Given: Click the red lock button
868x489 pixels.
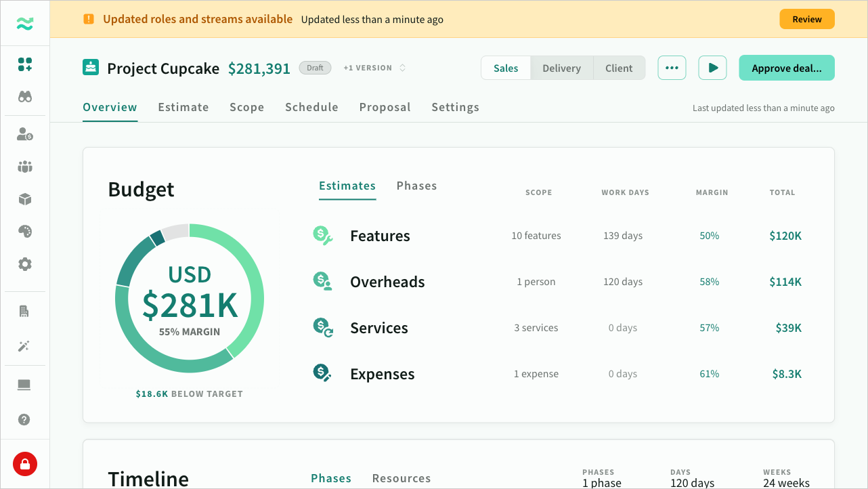Looking at the screenshot, I should click(x=25, y=464).
